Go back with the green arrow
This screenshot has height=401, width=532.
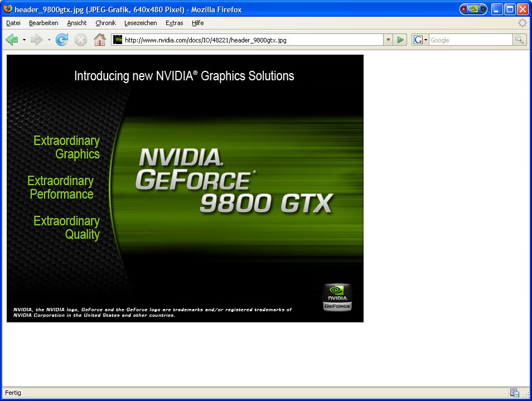pos(12,40)
